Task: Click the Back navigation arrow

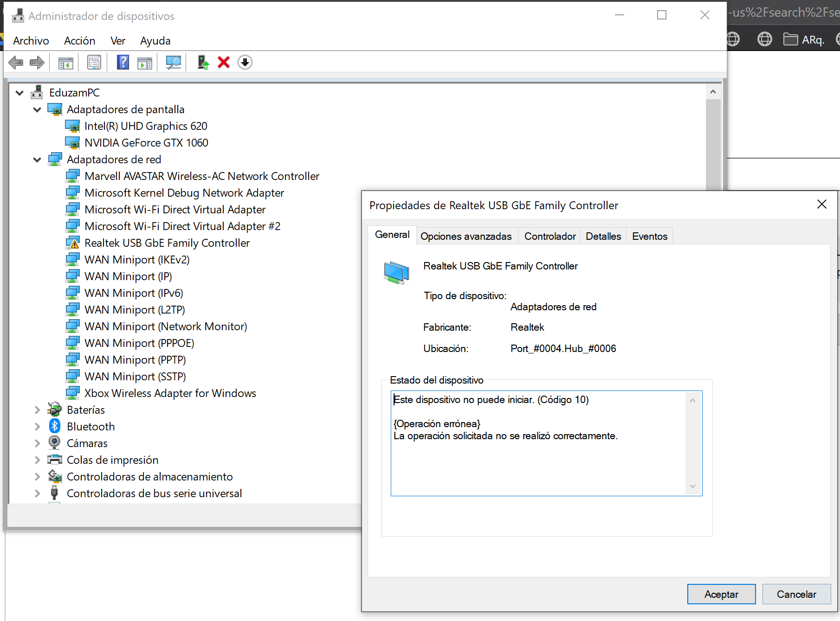Action: click(15, 62)
